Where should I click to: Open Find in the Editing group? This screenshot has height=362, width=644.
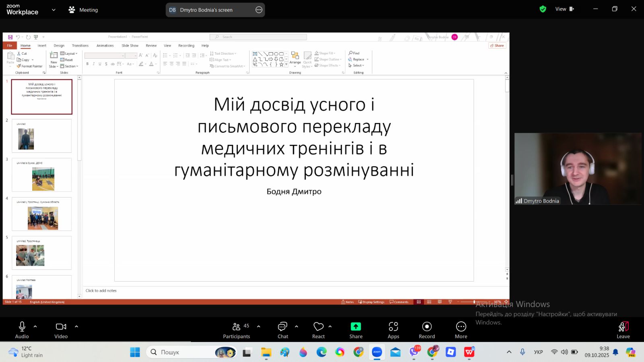(354, 53)
